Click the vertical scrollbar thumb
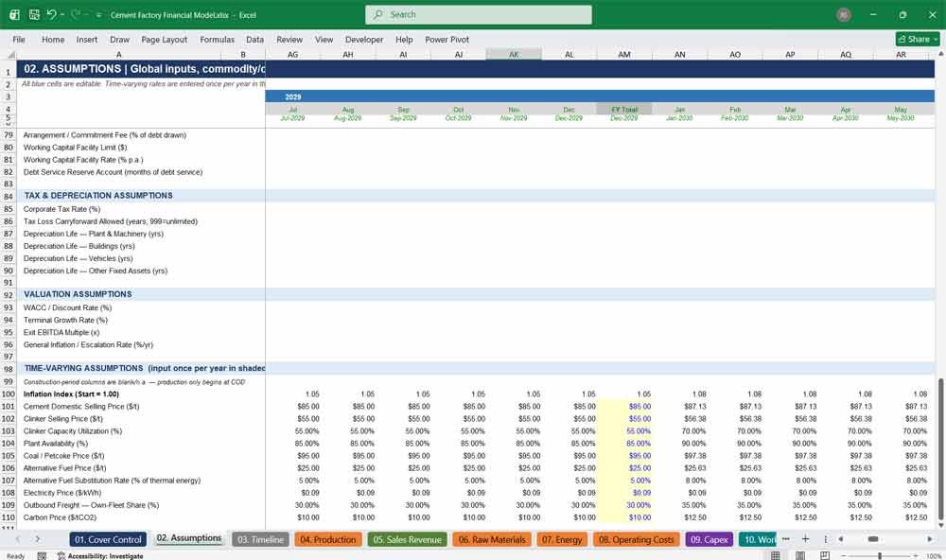Viewport: 946px width, 560px height. click(x=940, y=447)
